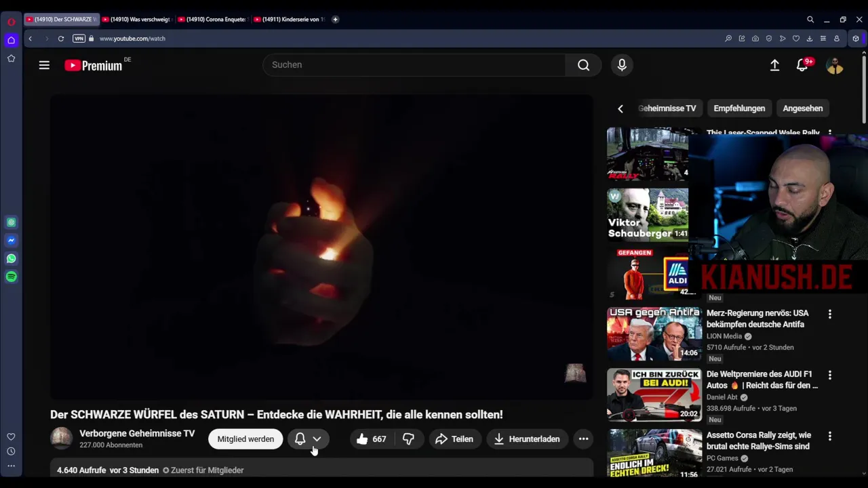Screen dimensions: 868x488
Task: Open Messenger in Opera sidebar
Action: [x=11, y=241]
